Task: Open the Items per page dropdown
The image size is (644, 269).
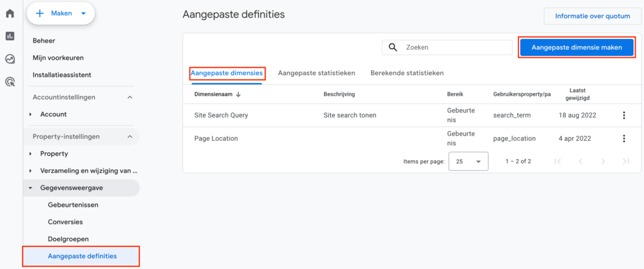Action: click(469, 162)
